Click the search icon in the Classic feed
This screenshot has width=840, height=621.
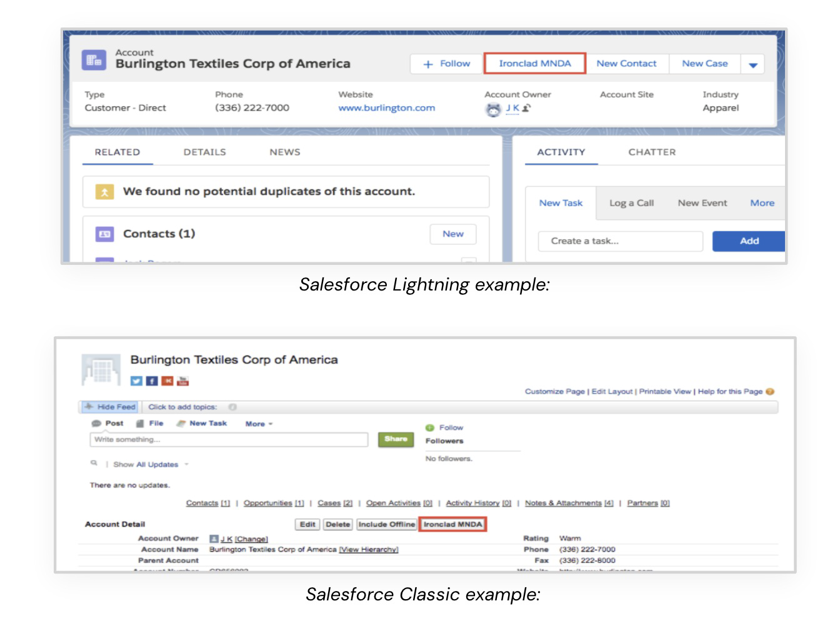(94, 463)
